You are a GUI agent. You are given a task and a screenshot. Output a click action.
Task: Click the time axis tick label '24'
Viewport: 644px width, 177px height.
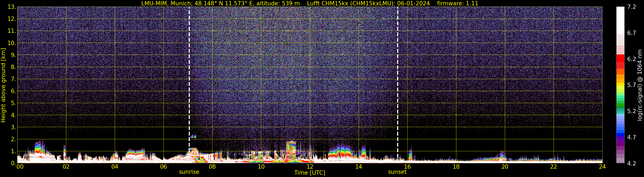pos(602,167)
